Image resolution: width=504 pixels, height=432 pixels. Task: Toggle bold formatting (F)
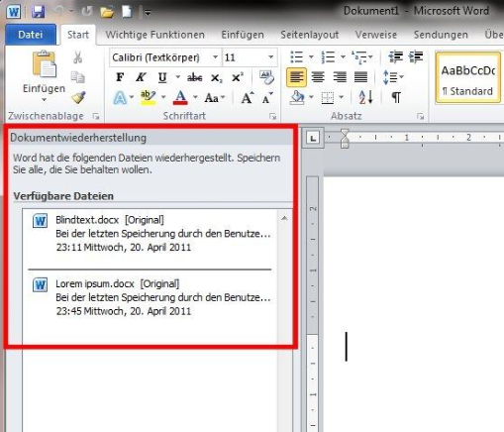pos(120,77)
